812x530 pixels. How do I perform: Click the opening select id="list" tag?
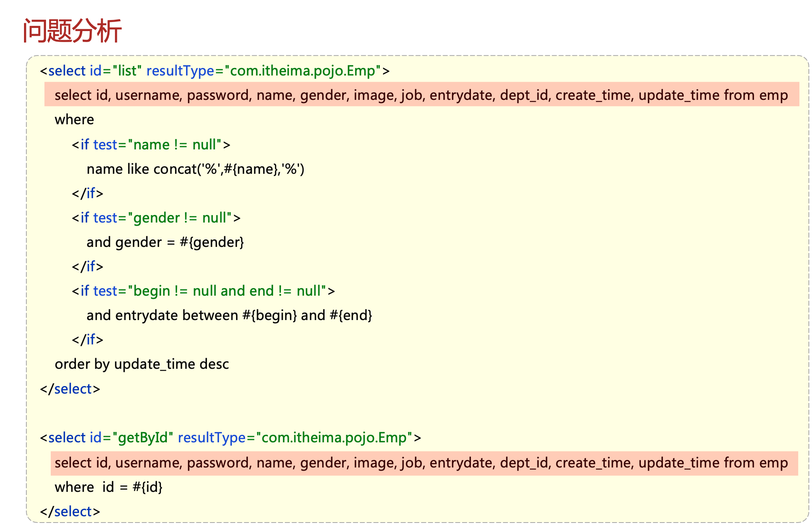point(214,71)
